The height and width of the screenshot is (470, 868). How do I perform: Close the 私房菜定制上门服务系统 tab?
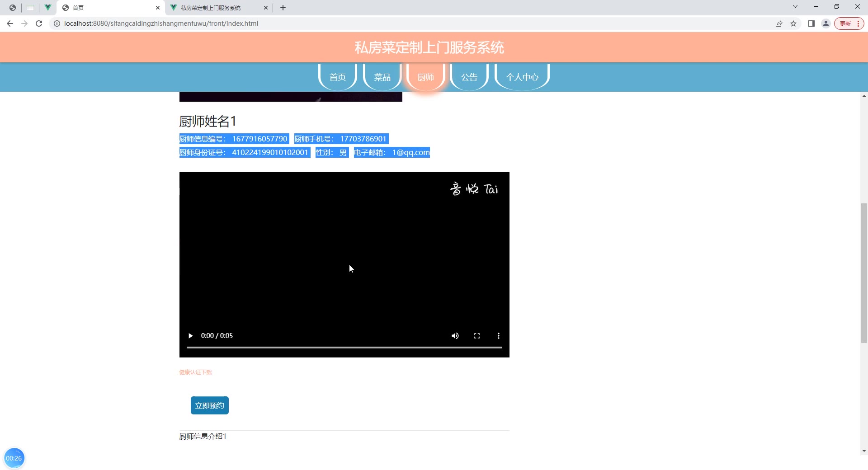[x=266, y=8]
